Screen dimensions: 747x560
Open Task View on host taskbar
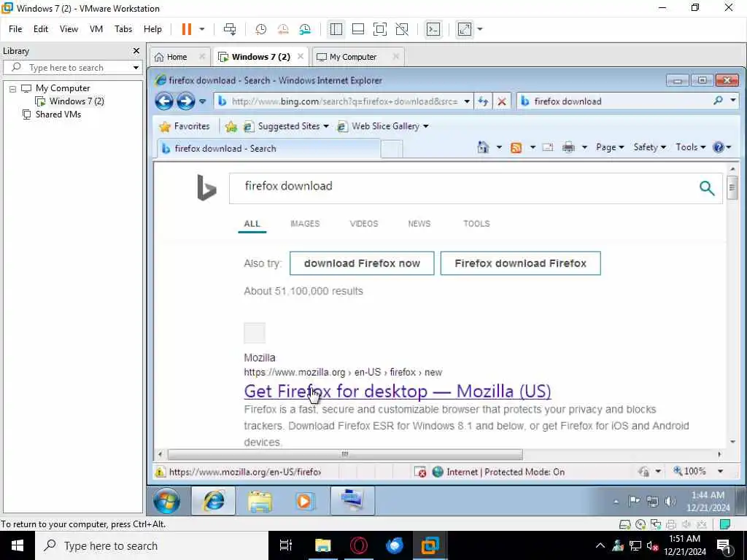(286, 545)
